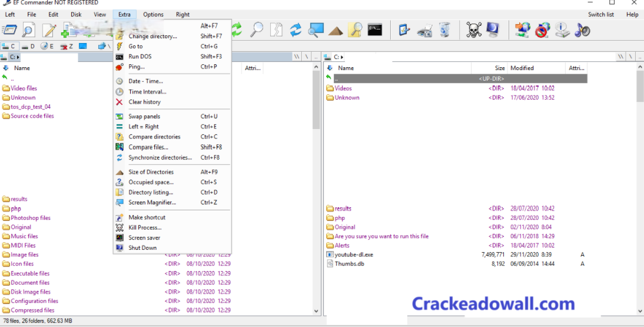Select drive E in the drive bar
Viewport: 644px width, 327px height.
[x=47, y=47]
